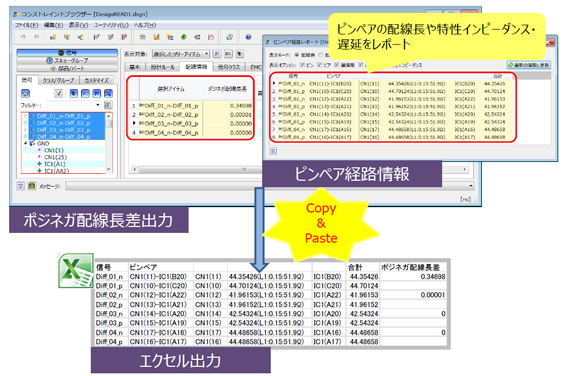Open the ファイル(F) menu
The width and height of the screenshot is (570, 376).
click(26, 25)
